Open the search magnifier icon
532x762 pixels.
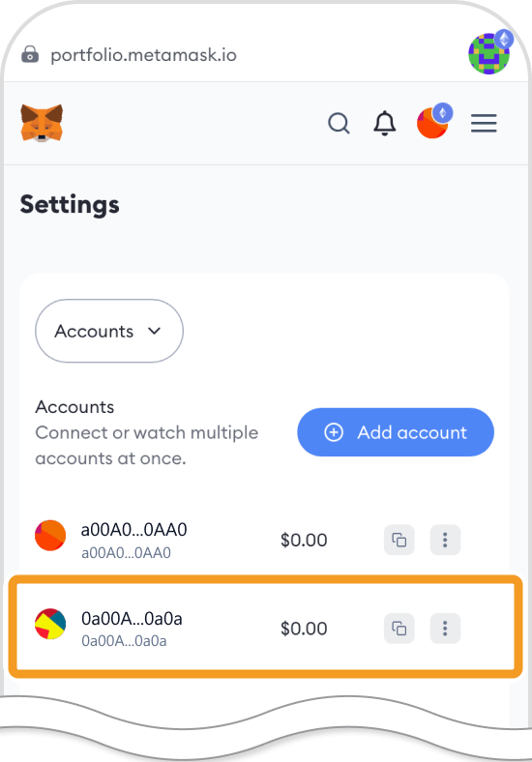point(339,123)
